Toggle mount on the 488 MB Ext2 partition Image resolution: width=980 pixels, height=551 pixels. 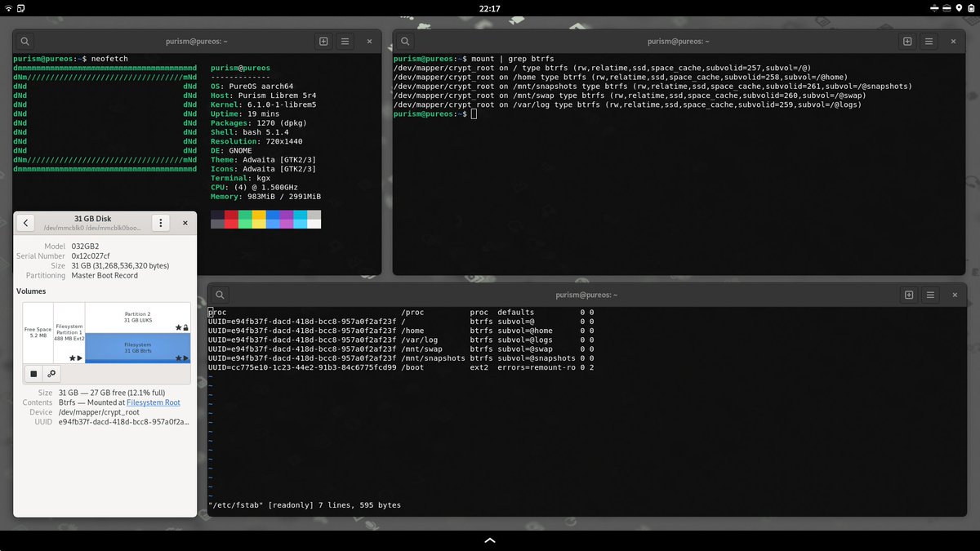pyautogui.click(x=78, y=358)
